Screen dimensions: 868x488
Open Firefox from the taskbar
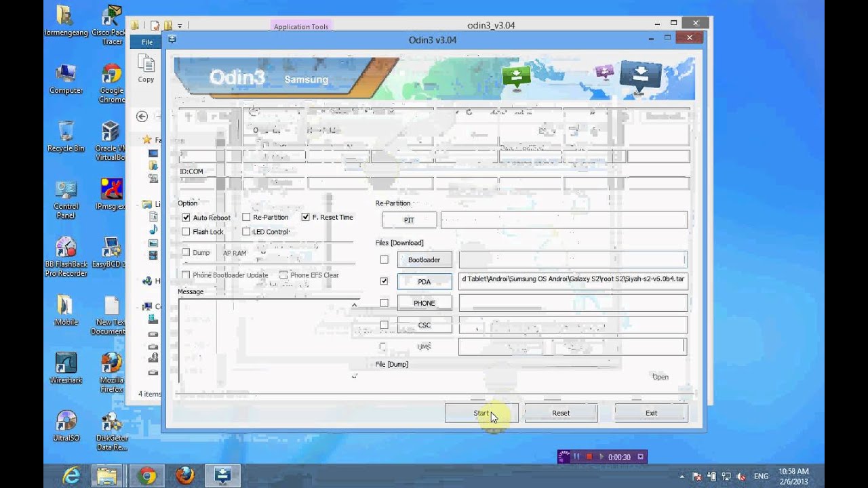coord(184,476)
